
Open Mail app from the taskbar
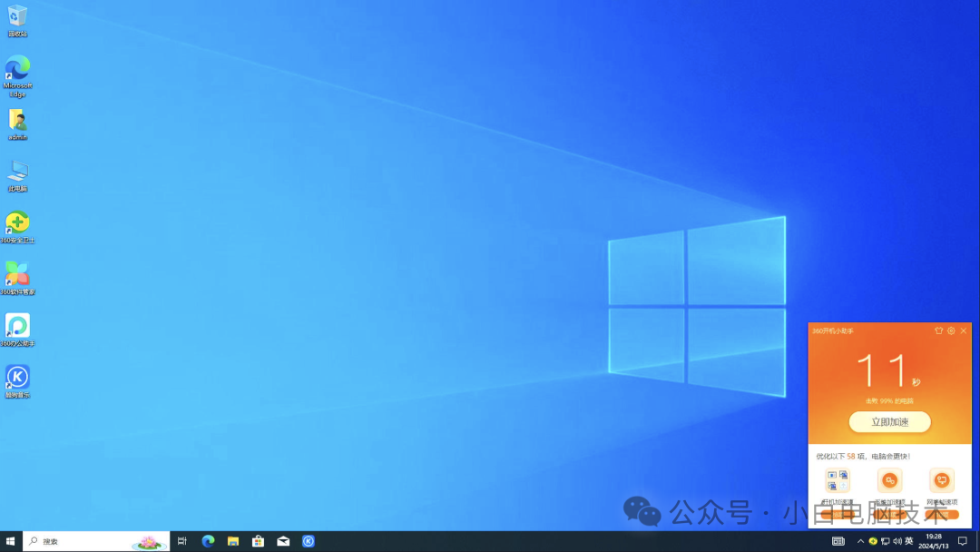point(283,541)
